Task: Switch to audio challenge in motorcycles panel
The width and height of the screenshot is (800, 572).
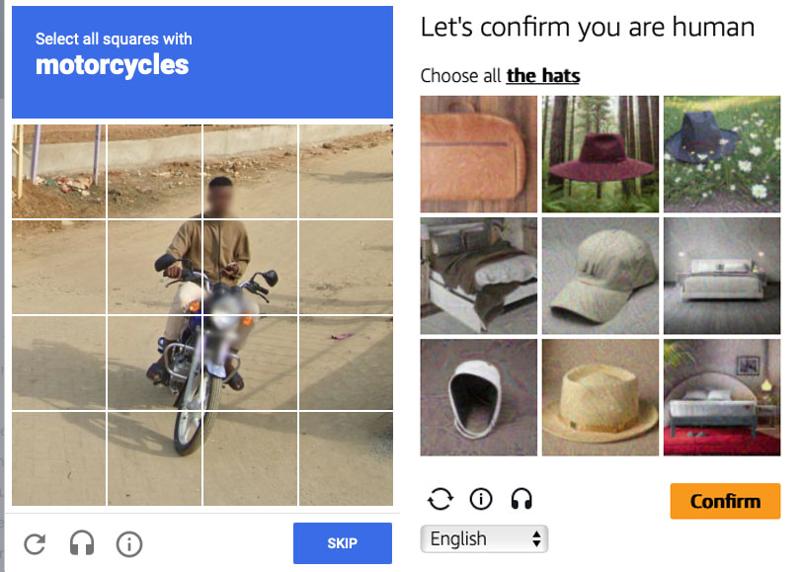Action: tap(82, 544)
